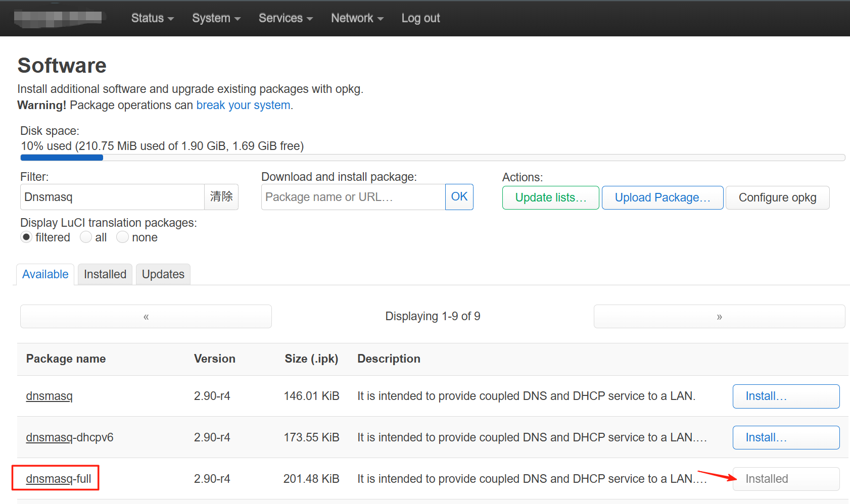
Task: Open Configure opkg settings
Action: (x=777, y=197)
